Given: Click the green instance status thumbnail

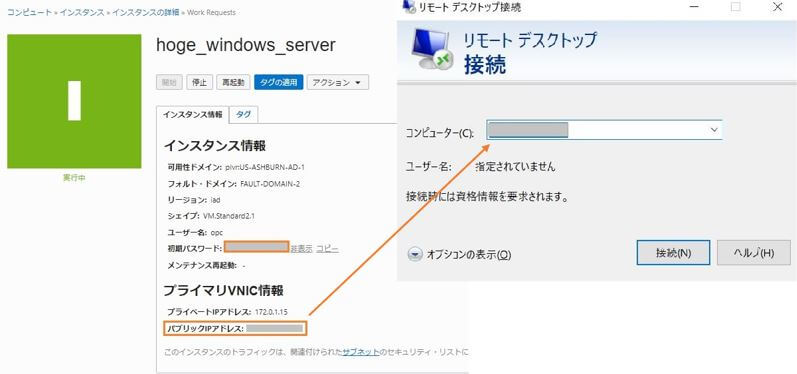Looking at the screenshot, I should coord(74,101).
